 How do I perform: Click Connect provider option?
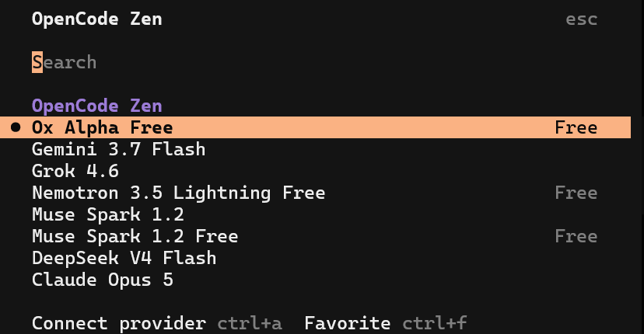[x=119, y=323]
